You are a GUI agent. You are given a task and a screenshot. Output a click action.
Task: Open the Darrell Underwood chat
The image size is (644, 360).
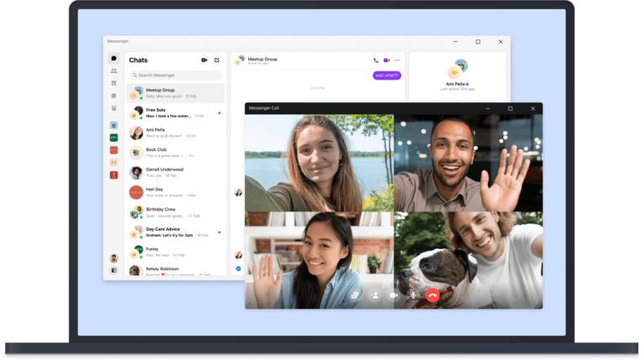click(x=175, y=173)
